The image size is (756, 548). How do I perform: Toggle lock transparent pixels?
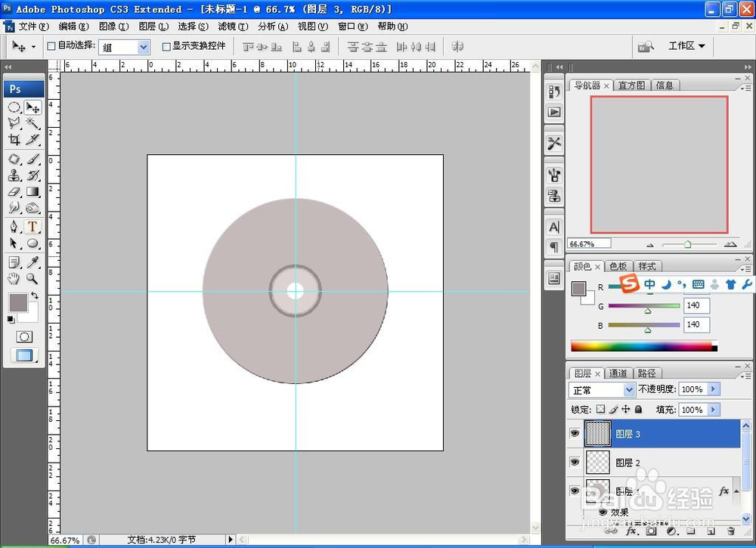point(600,409)
